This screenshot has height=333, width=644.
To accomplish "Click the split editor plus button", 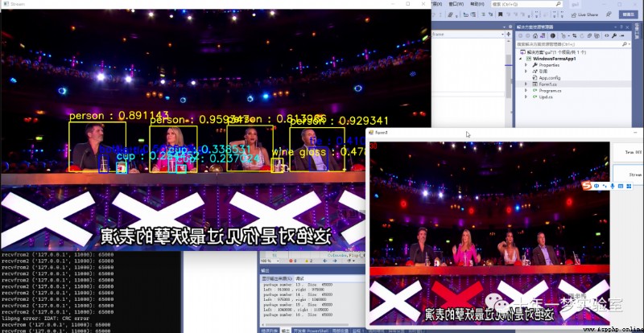I will click(x=509, y=35).
